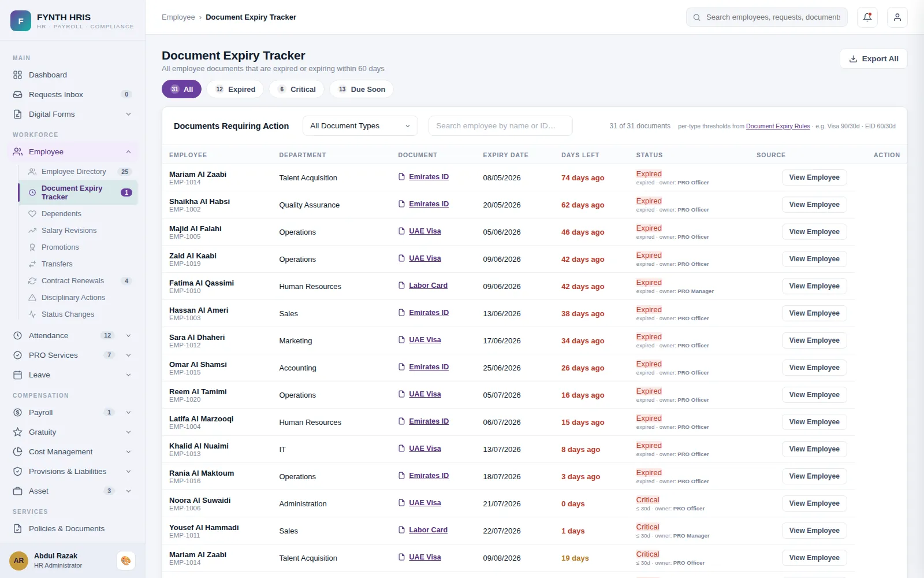Viewport: 924px width, 578px height.
Task: Open Salary Revisions sidebar item
Action: click(79, 231)
